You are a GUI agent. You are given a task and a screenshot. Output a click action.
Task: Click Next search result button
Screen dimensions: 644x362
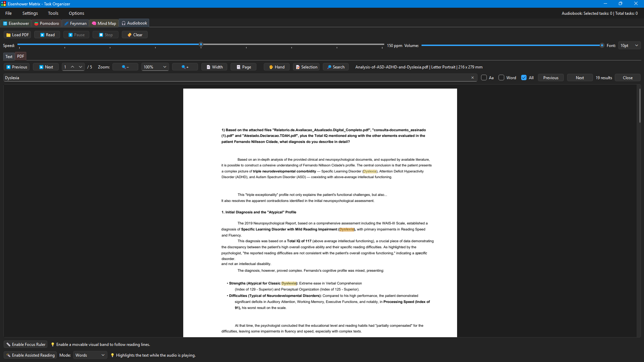(580, 78)
